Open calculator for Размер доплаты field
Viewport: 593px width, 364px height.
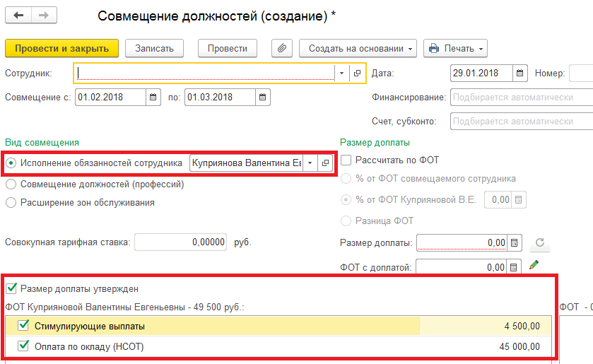[514, 243]
